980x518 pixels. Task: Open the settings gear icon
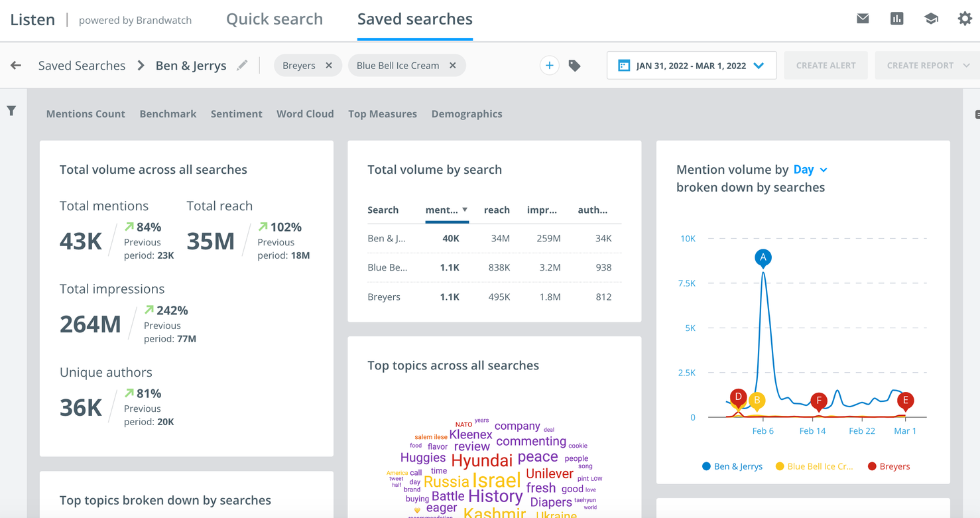pos(965,19)
